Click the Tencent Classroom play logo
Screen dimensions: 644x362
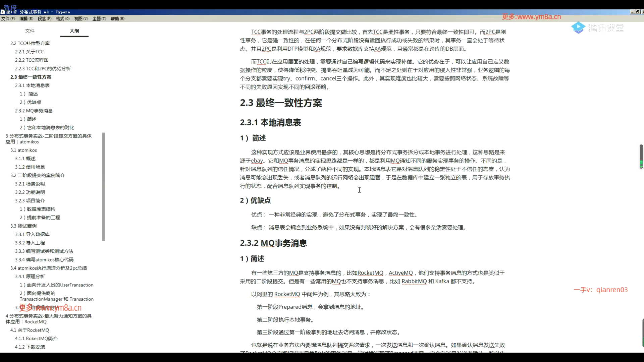[578, 28]
